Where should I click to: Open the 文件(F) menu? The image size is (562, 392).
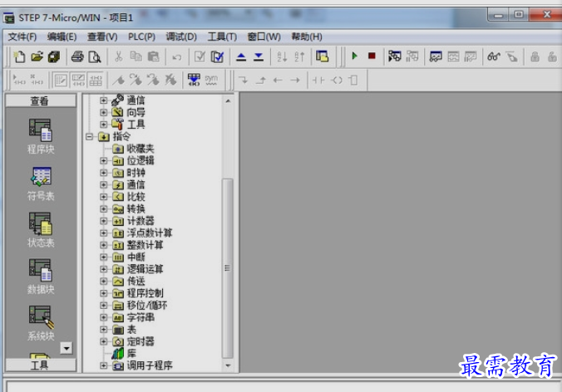click(22, 37)
